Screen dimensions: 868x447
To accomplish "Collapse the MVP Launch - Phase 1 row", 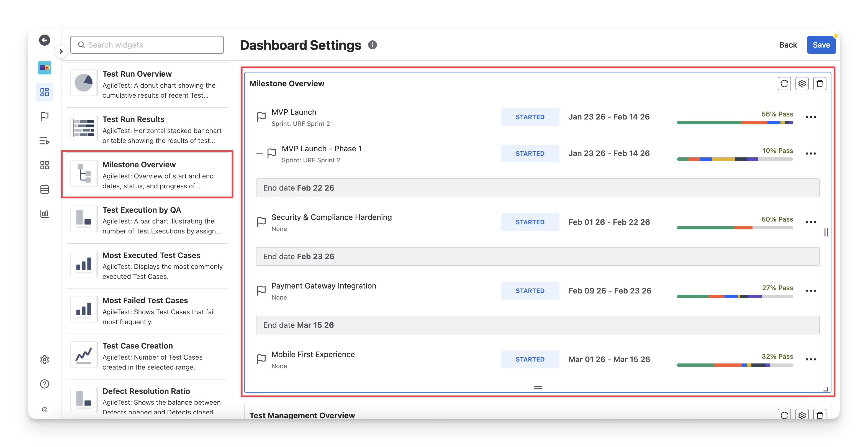I will tap(259, 154).
